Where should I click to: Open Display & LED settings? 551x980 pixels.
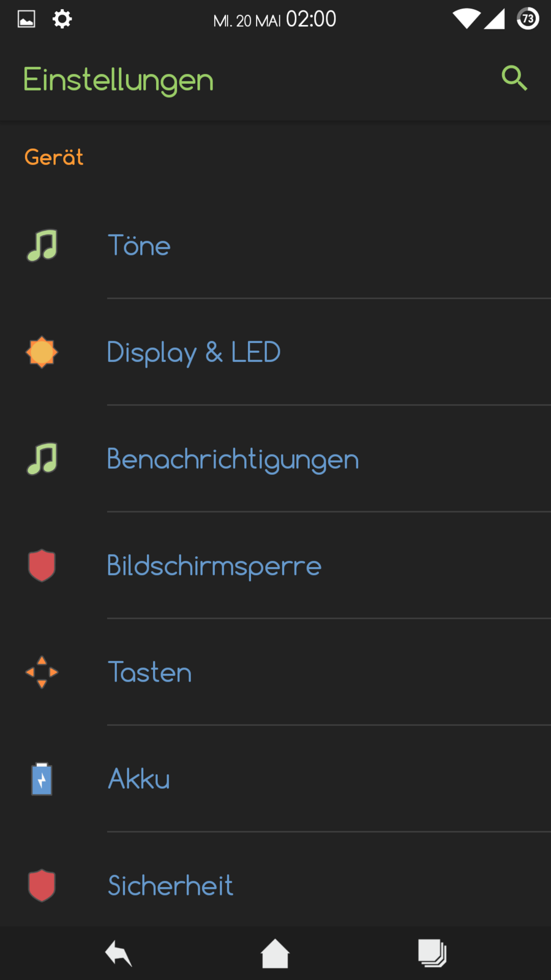193,352
